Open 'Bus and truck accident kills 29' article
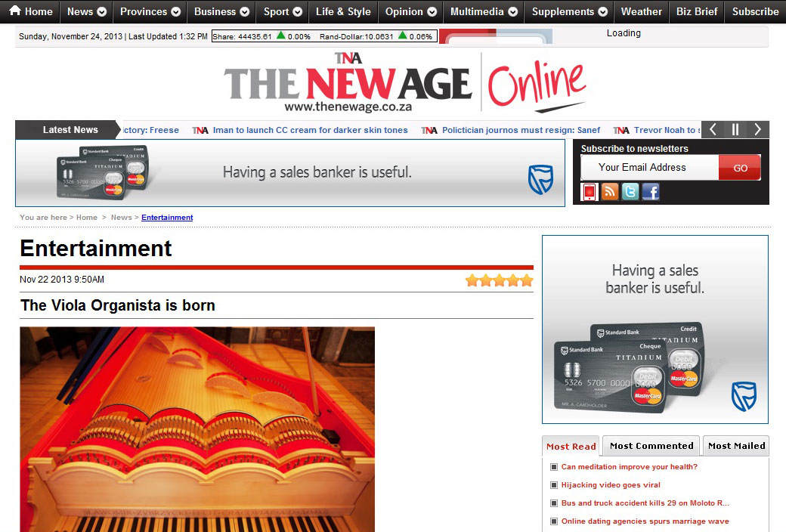The width and height of the screenshot is (786, 532). click(645, 503)
